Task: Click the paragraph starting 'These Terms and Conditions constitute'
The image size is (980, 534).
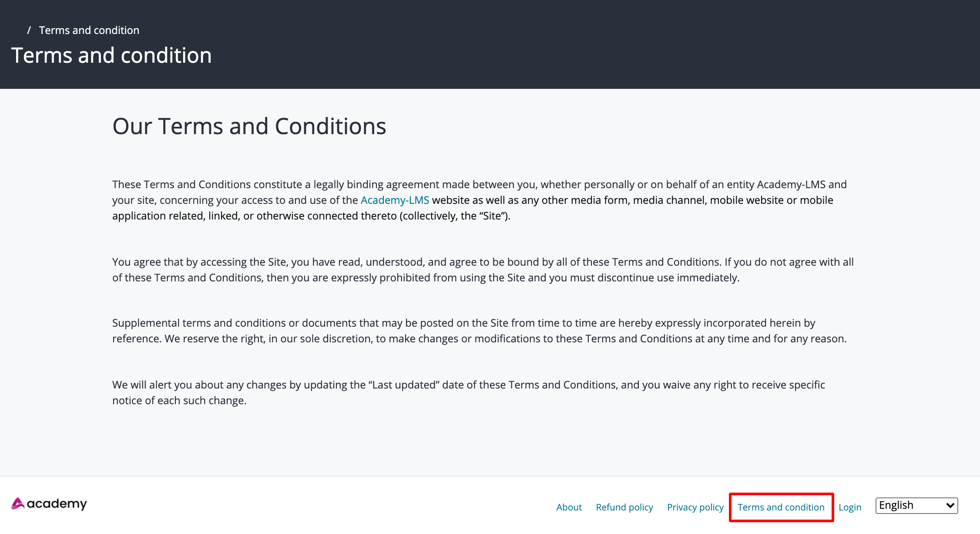Action: point(479,185)
